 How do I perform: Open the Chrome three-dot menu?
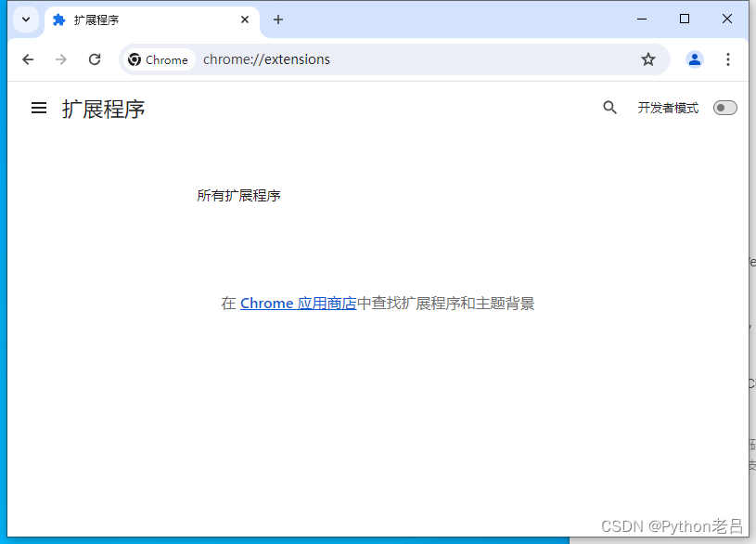(729, 58)
